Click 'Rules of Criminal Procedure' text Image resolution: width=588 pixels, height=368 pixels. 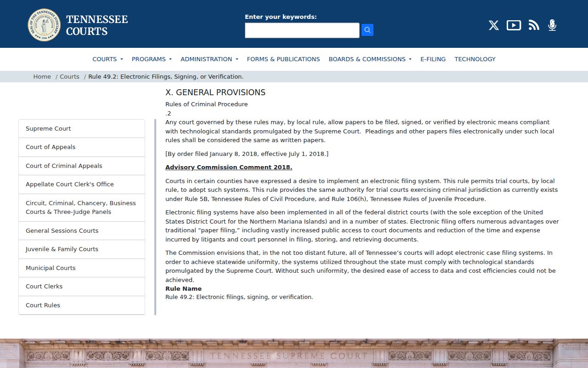(x=206, y=104)
